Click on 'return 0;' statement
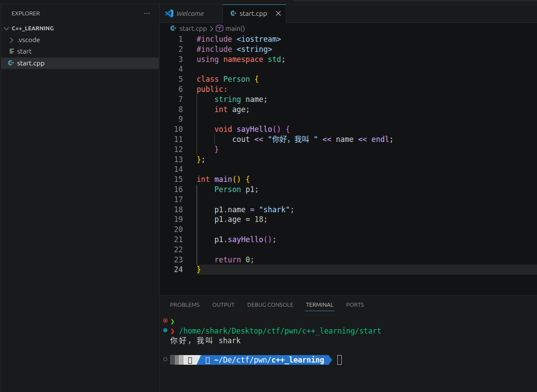Image resolution: width=537 pixels, height=392 pixels. coord(234,260)
